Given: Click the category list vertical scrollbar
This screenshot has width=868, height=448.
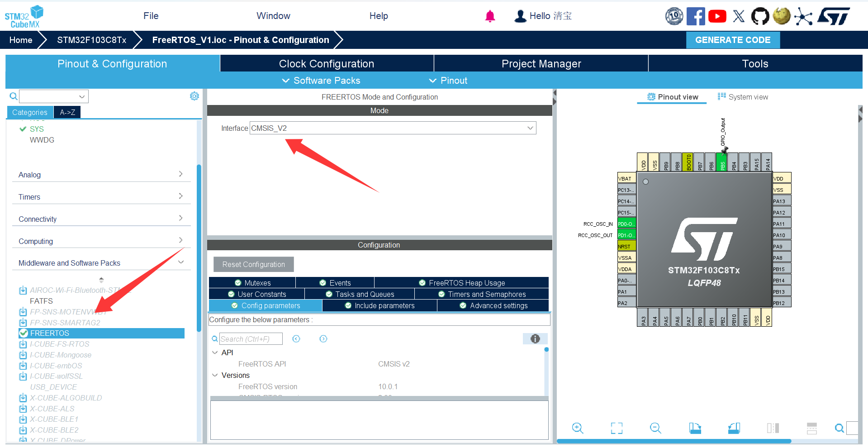Looking at the screenshot, I should point(199,248).
